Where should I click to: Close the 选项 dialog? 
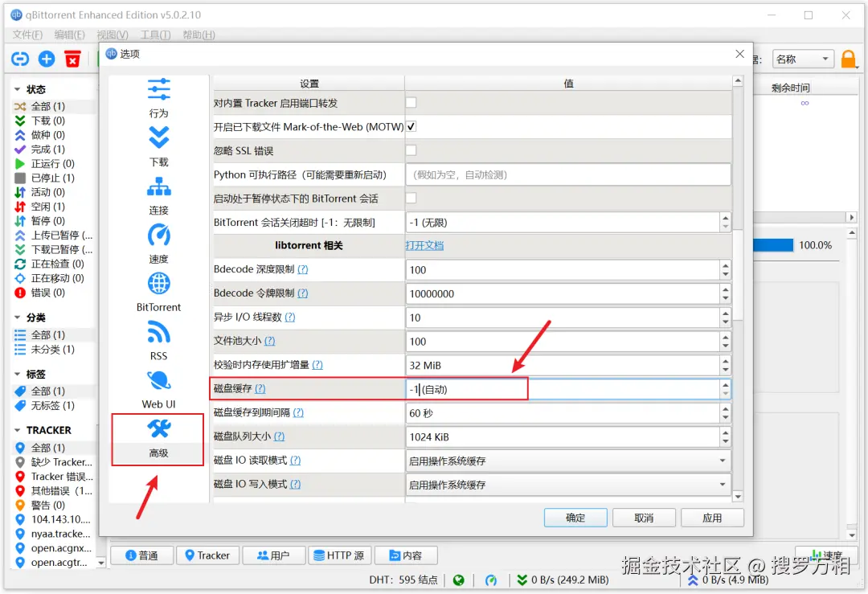[x=739, y=54]
